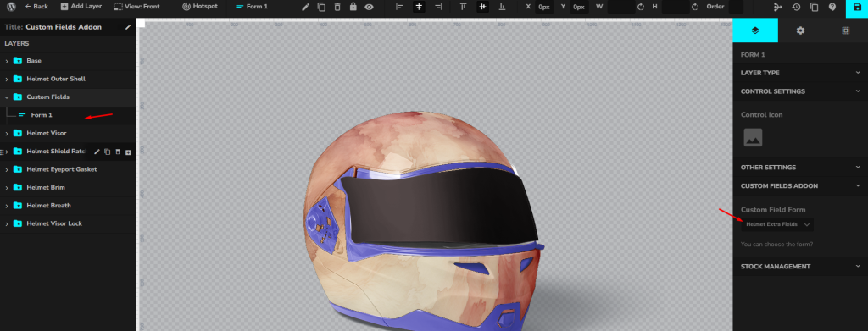Expand the Base layer group
The image size is (868, 331).
coord(7,61)
